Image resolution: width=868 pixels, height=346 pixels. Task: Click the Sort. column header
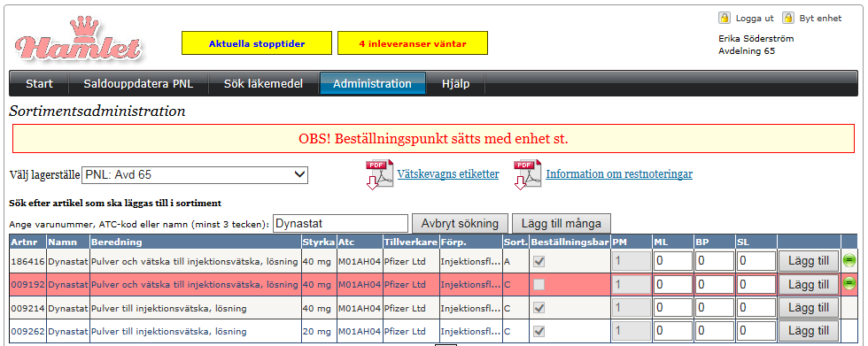click(x=515, y=242)
